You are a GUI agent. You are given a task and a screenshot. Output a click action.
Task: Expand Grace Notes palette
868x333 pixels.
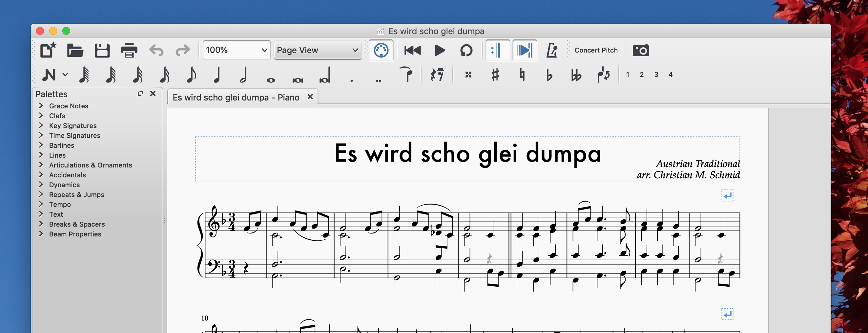coord(41,106)
